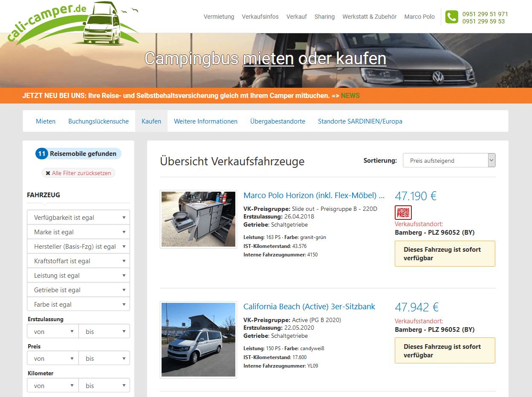
Task: Click 'IST-Kilometerstand: 17.600' text
Action: [275, 357]
